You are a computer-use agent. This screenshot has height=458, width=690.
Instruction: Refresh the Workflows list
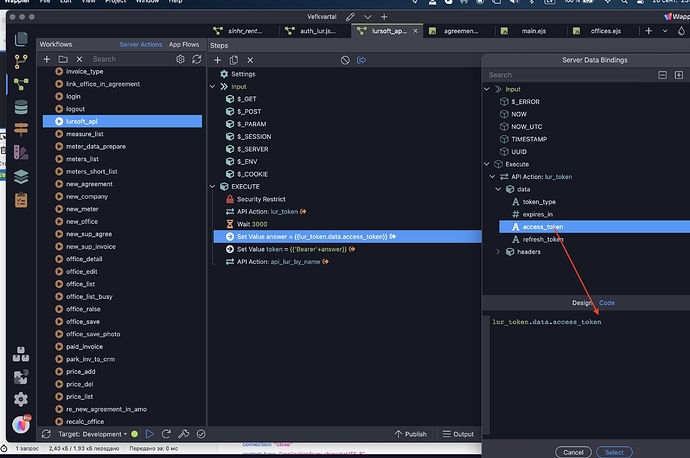(197, 59)
